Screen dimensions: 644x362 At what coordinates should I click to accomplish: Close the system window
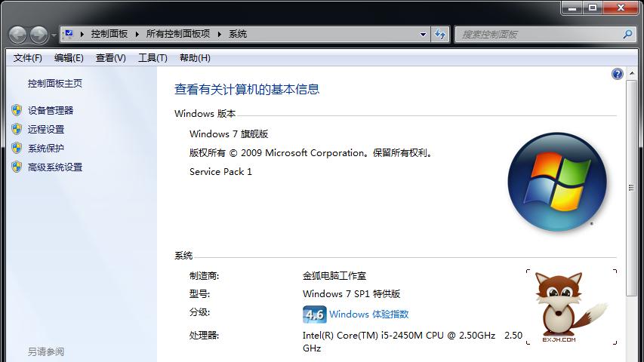tap(621, 8)
